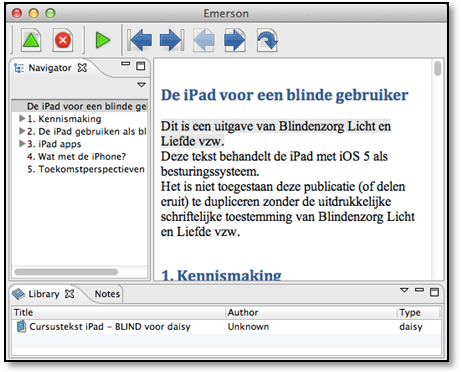Select '5. Toekomstperspectieven' entry

[86, 169]
